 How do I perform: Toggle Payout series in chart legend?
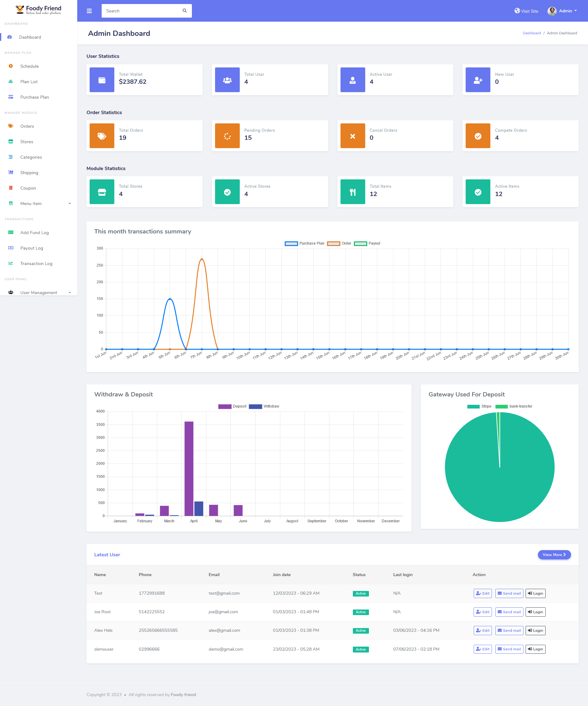[x=367, y=243]
